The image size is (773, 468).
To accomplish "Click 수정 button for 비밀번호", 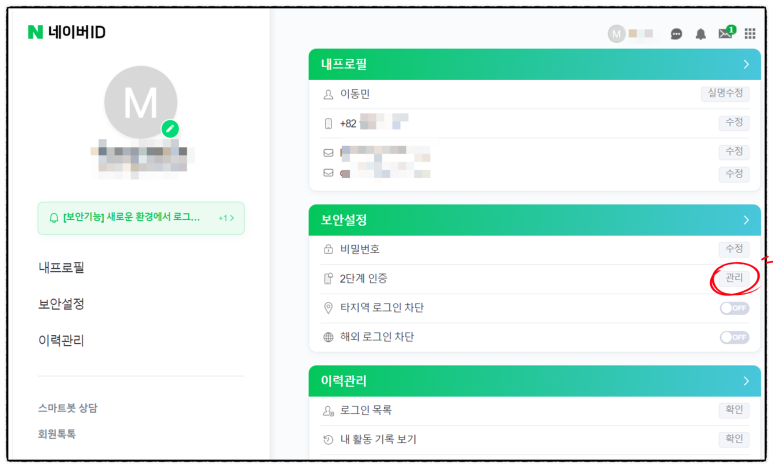I will (734, 249).
